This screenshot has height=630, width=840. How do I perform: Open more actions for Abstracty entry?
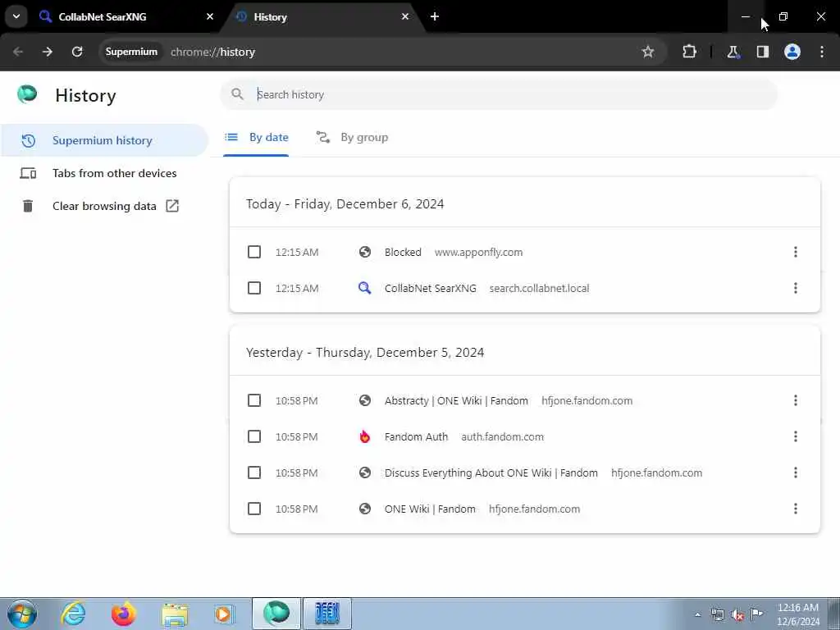(796, 400)
